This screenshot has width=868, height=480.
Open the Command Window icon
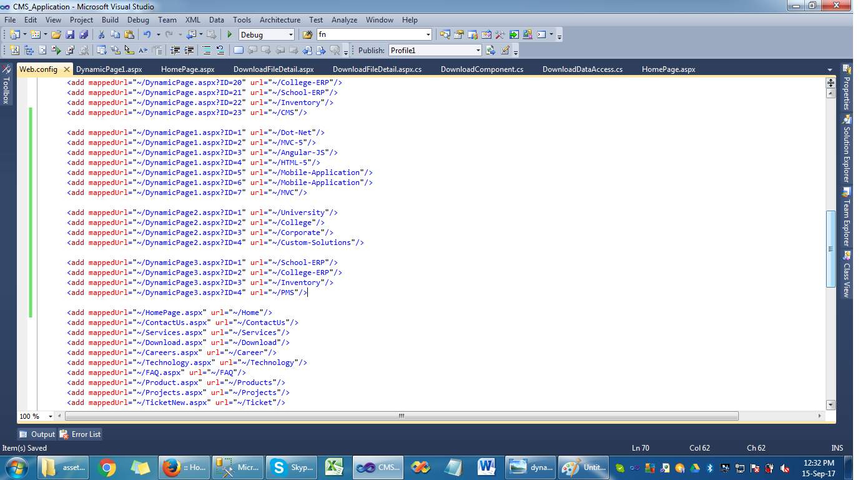coord(541,35)
